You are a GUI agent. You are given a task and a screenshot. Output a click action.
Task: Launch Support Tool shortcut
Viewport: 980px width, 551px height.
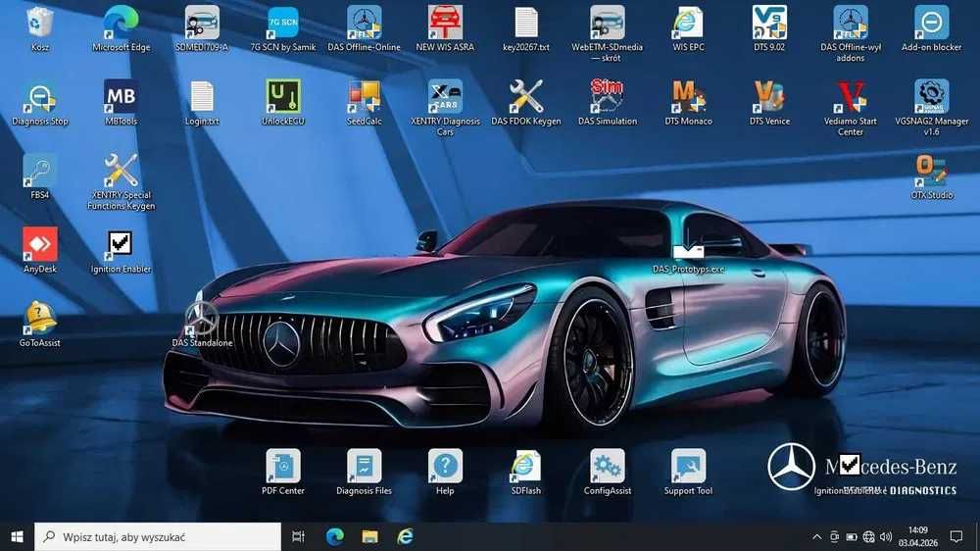pos(688,466)
